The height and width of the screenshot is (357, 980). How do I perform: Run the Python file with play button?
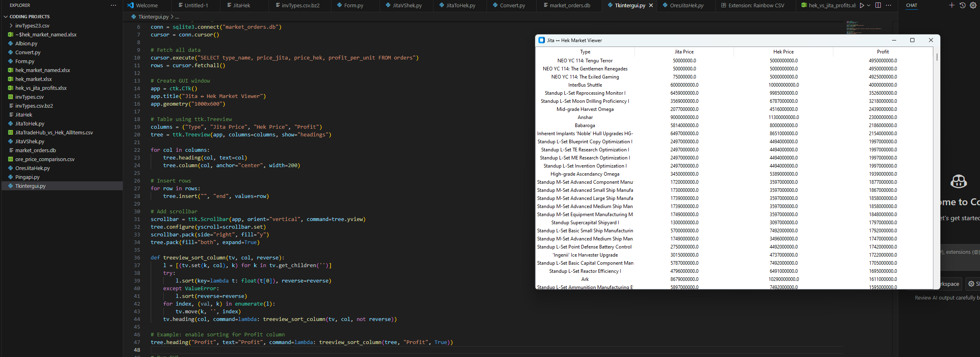point(862,5)
